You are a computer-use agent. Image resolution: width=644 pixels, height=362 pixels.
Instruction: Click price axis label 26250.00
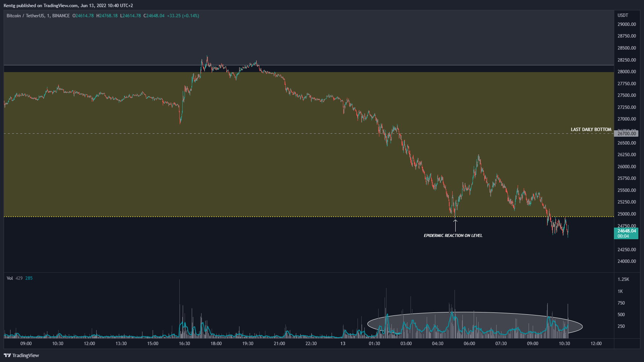click(627, 155)
